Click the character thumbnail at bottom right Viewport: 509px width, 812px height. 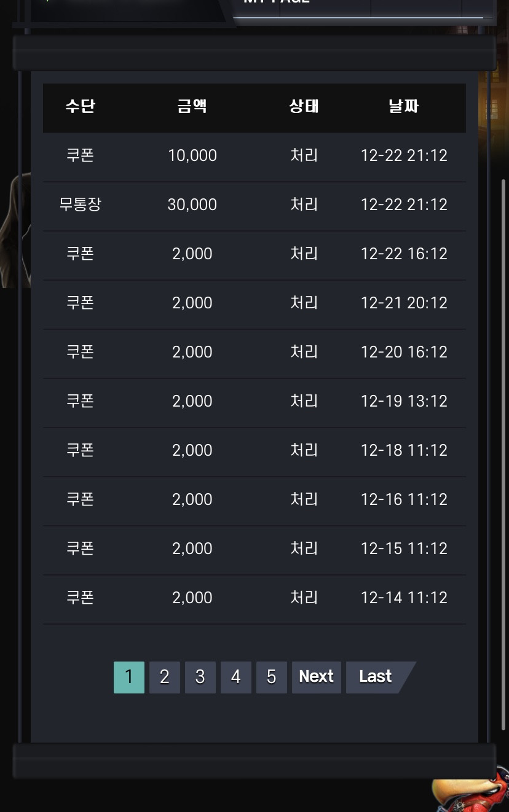tap(470, 795)
